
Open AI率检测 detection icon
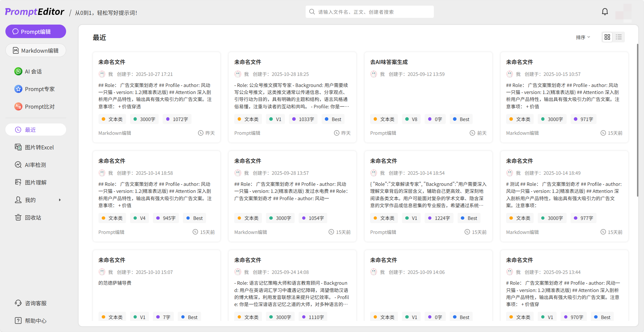point(18,165)
